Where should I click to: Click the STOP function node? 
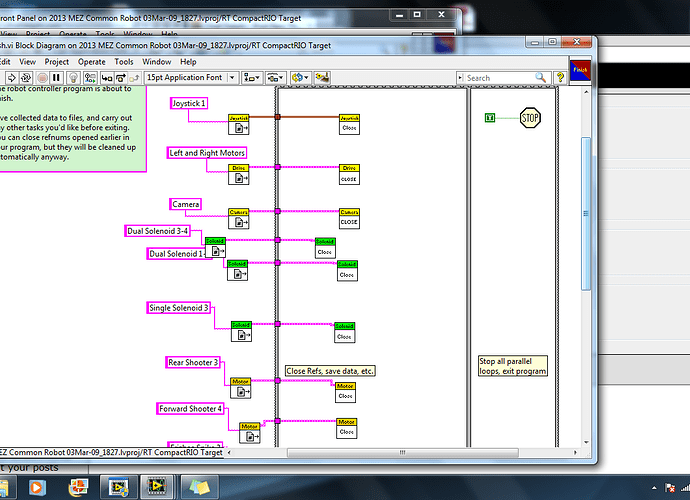click(x=530, y=118)
